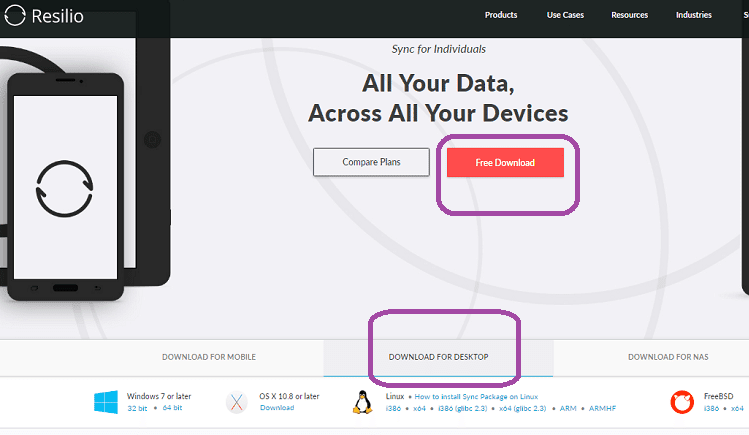Click the FreeBSD logo icon

(x=682, y=402)
